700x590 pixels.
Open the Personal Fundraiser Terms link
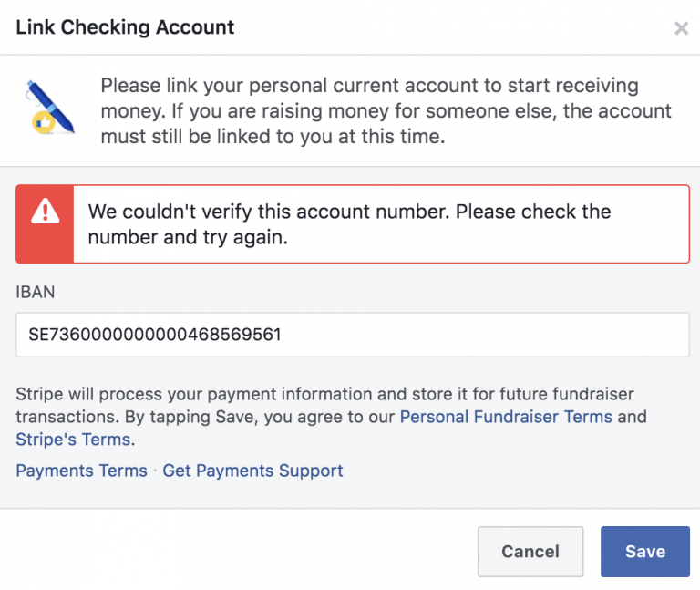[507, 417]
